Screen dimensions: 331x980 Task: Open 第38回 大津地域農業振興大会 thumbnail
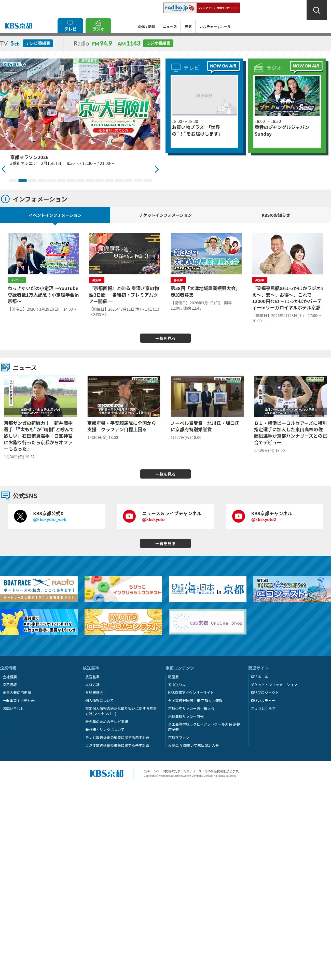pos(206,254)
